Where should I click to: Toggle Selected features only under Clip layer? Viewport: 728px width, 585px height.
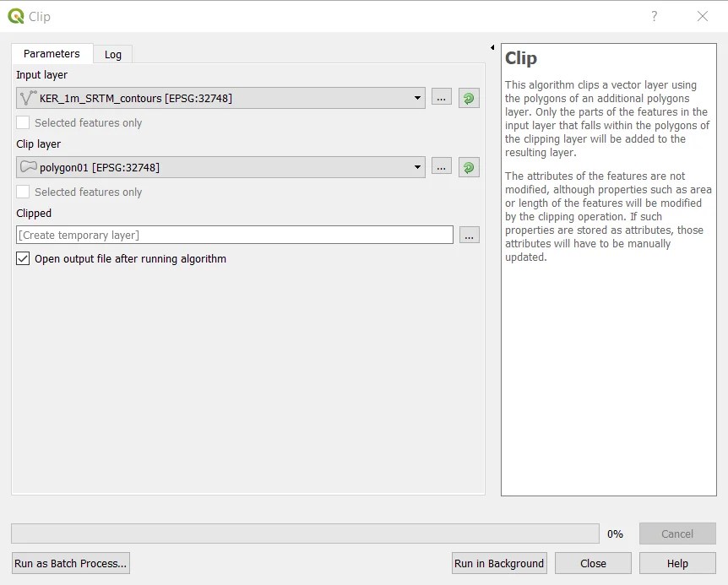click(x=23, y=192)
